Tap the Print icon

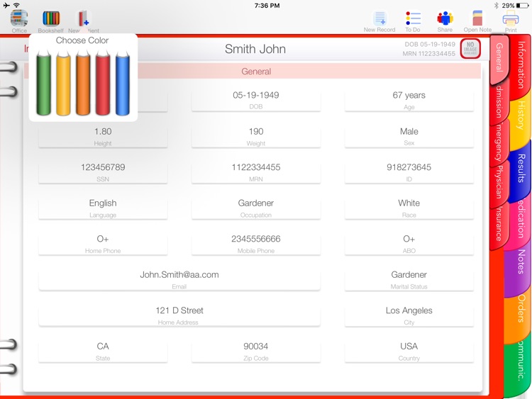[511, 18]
